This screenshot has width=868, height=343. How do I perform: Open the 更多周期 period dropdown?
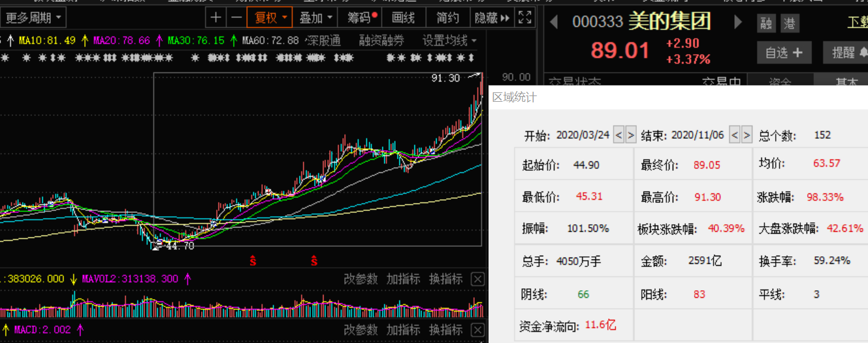(33, 18)
